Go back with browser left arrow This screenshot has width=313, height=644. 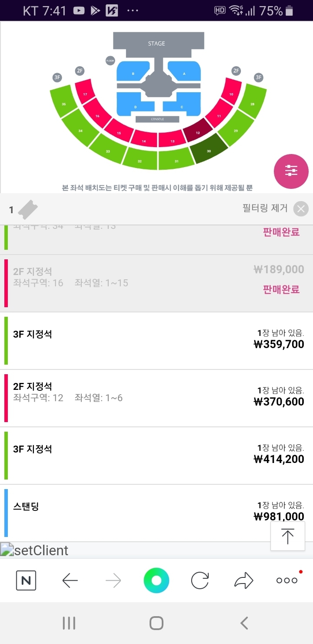tap(70, 580)
